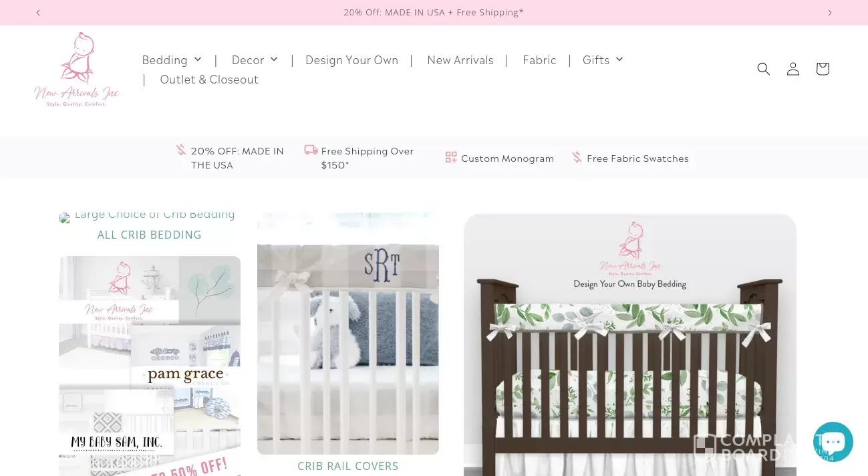Expand the Bedding dropdown menu
The width and height of the screenshot is (868, 476).
[172, 59]
